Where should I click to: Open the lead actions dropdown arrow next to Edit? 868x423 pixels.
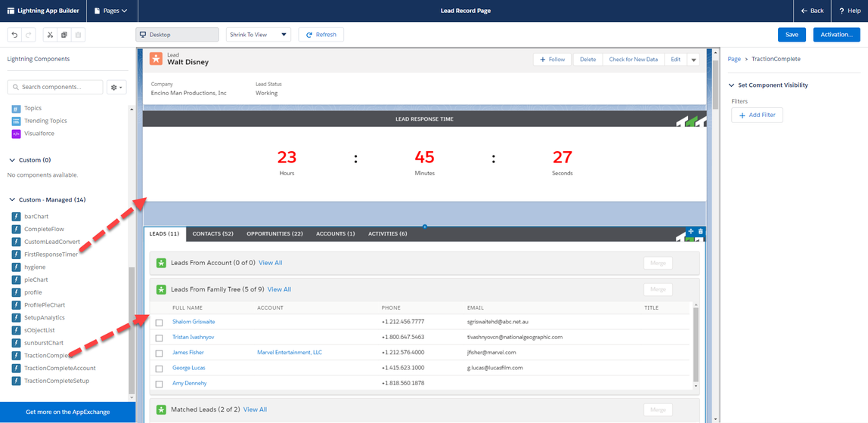coord(693,60)
